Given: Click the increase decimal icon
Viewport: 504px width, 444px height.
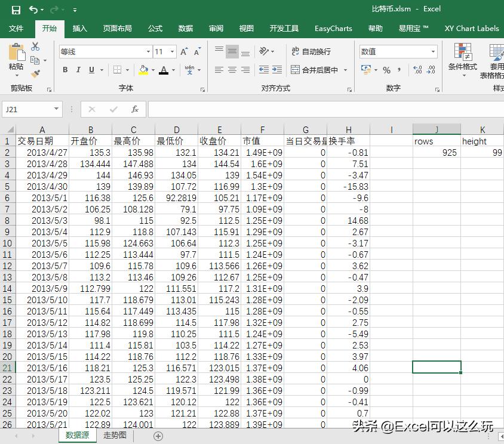Looking at the screenshot, I should pos(417,70).
